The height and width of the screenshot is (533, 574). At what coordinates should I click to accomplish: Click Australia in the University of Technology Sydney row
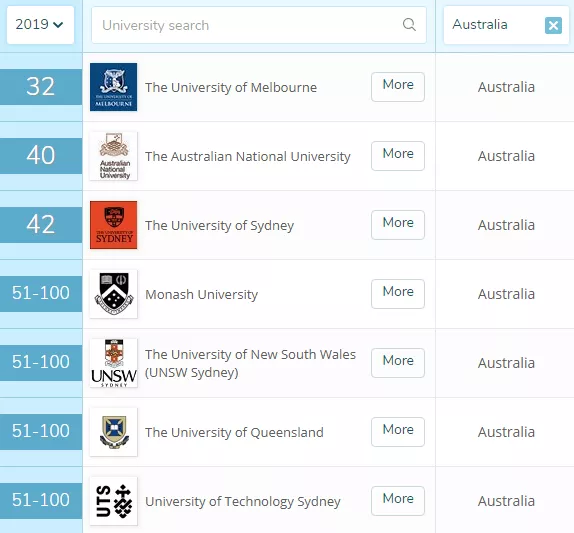click(506, 501)
